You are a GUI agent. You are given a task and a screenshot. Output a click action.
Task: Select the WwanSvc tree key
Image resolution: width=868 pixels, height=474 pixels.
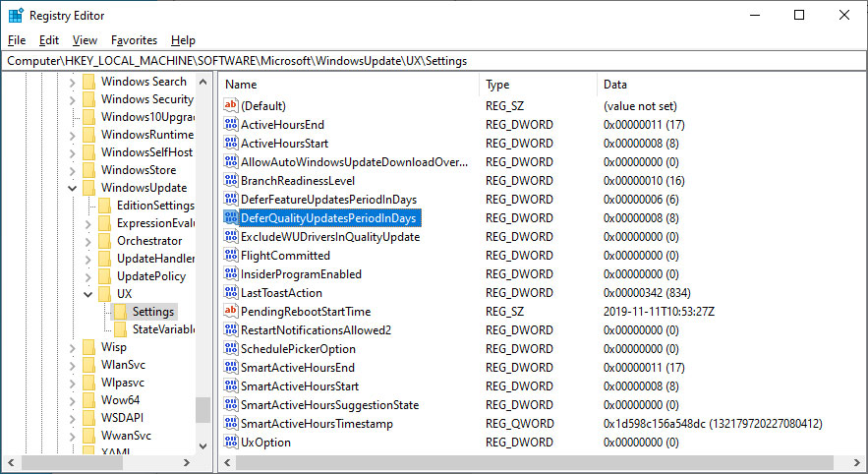(126, 436)
